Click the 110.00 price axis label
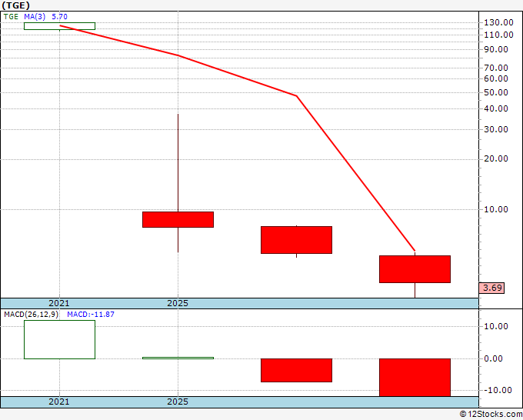 pyautogui.click(x=498, y=35)
